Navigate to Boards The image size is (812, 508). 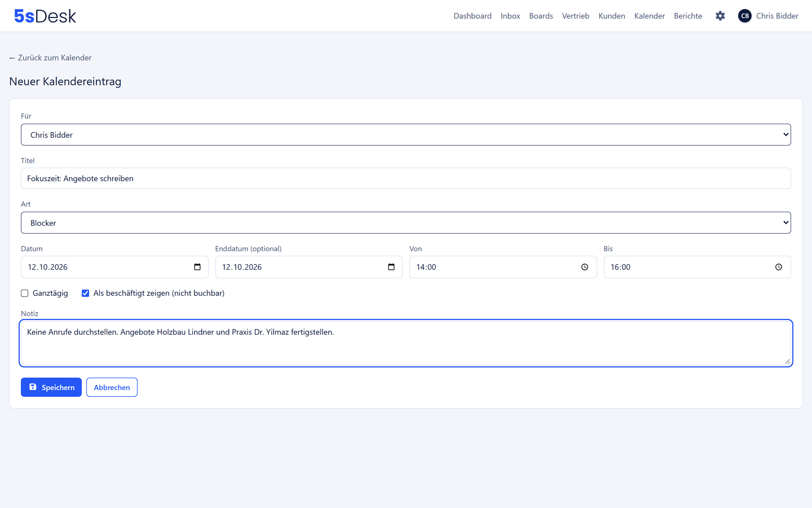[x=541, y=16]
